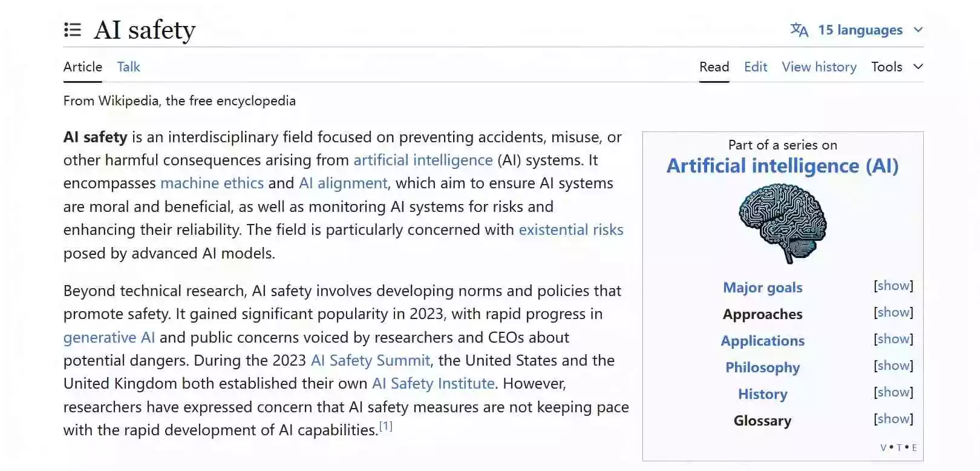This screenshot has width=980, height=471.
Task: Follow the machine ethics link
Action: (212, 183)
